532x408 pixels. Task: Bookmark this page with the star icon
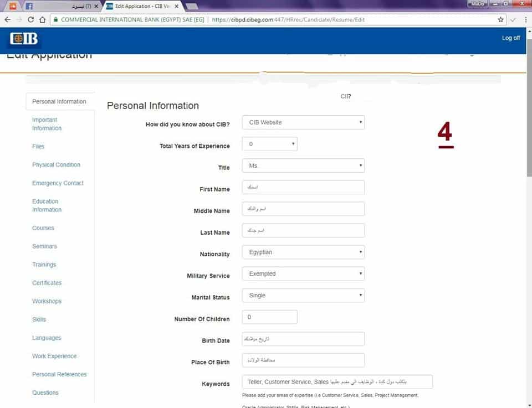click(500, 20)
